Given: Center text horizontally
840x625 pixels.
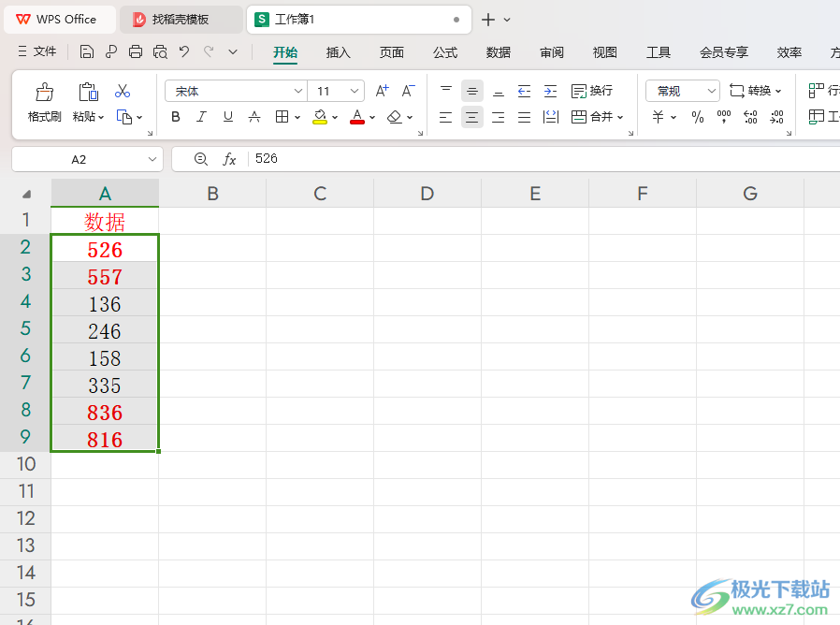Looking at the screenshot, I should point(472,117).
